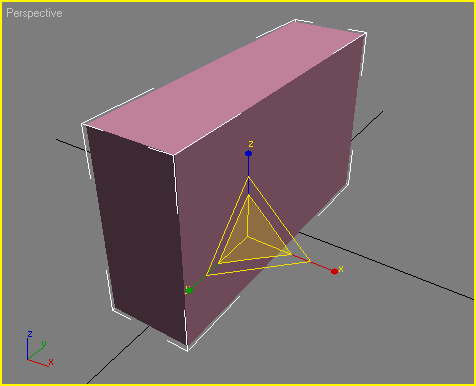Click the black home grid line right of the box

tap(387, 265)
